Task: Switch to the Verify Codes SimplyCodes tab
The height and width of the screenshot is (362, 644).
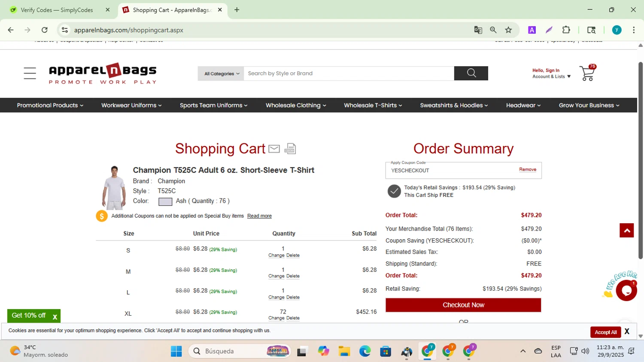Action: coord(57,10)
